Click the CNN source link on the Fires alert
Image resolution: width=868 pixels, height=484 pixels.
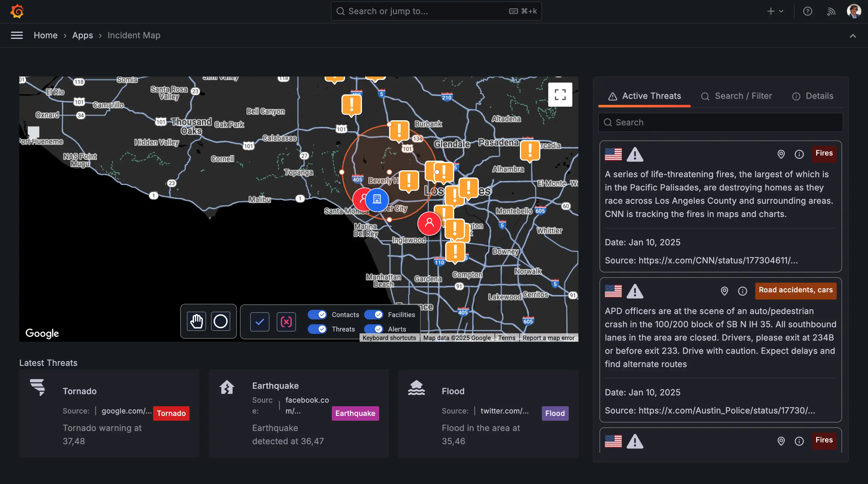pos(718,261)
